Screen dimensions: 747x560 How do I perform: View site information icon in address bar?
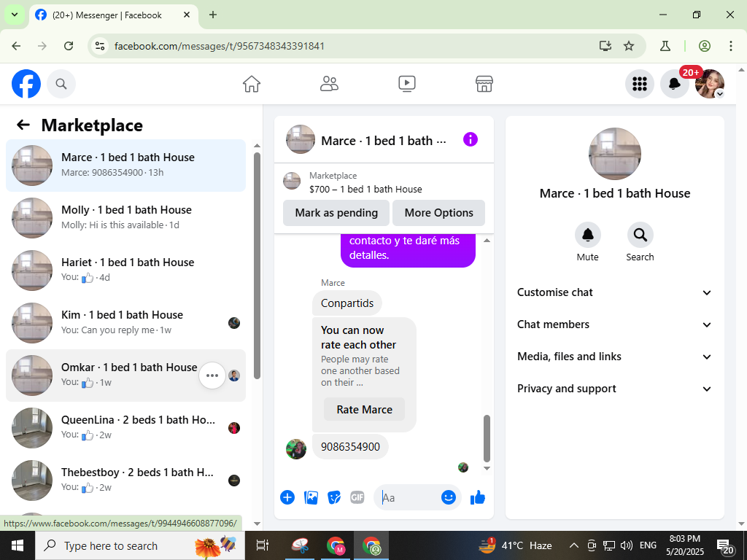100,46
